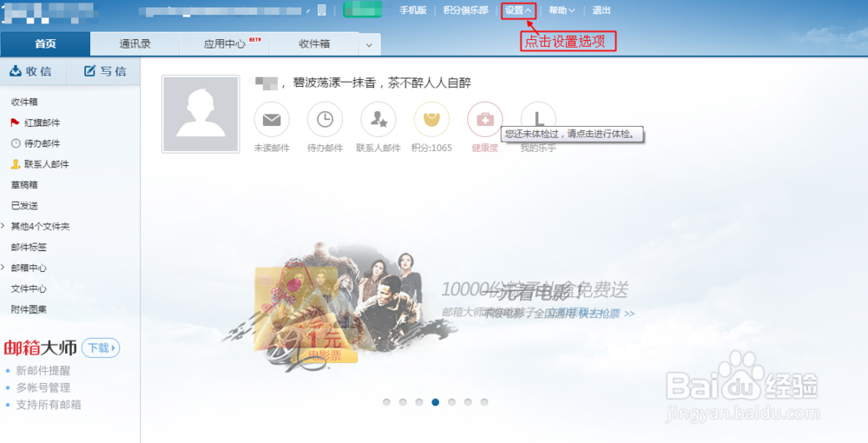Screen dimensions: 868x443
Task: Click the 多帐号管理 feature text
Action: tap(43, 387)
